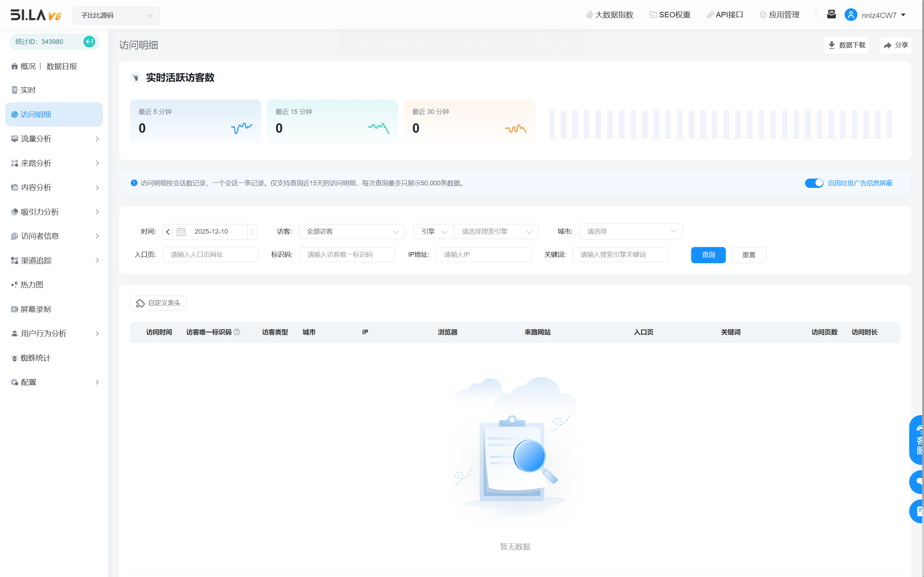Open the 热力图 menu item
The image size is (924, 577).
click(x=32, y=285)
